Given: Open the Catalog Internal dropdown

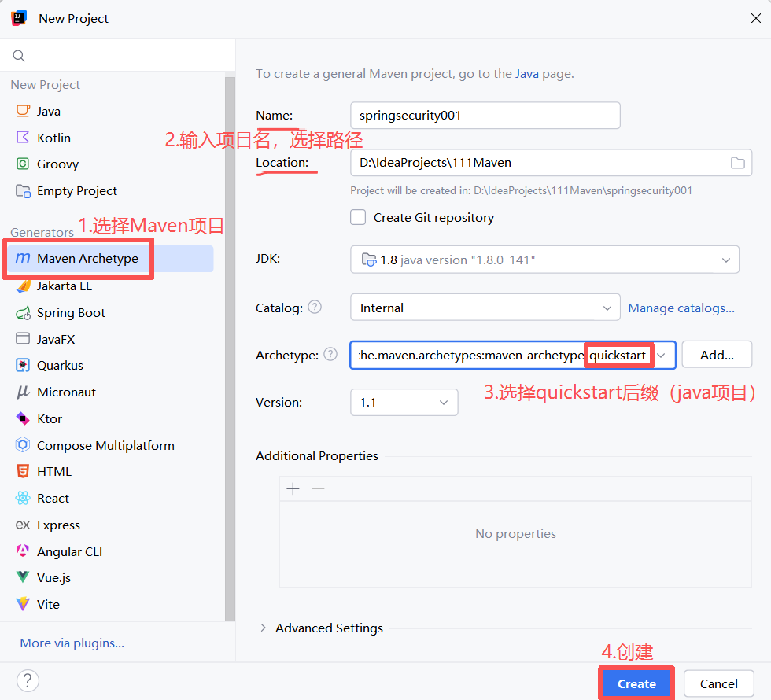Looking at the screenshot, I should pos(485,308).
